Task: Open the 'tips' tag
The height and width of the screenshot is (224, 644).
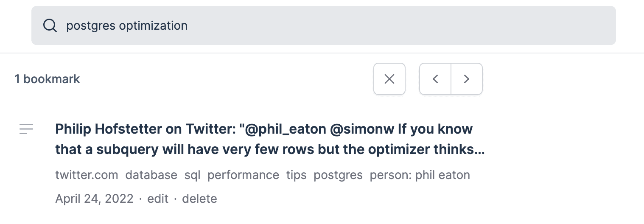Action: click(x=296, y=175)
